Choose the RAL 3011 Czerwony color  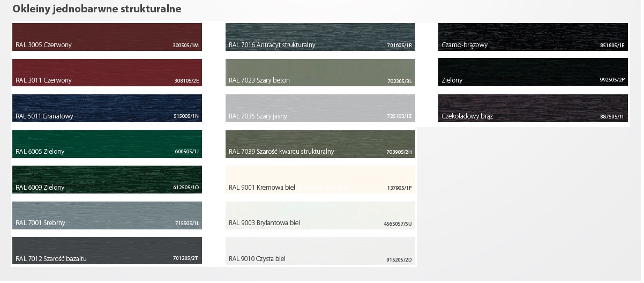tap(107, 72)
